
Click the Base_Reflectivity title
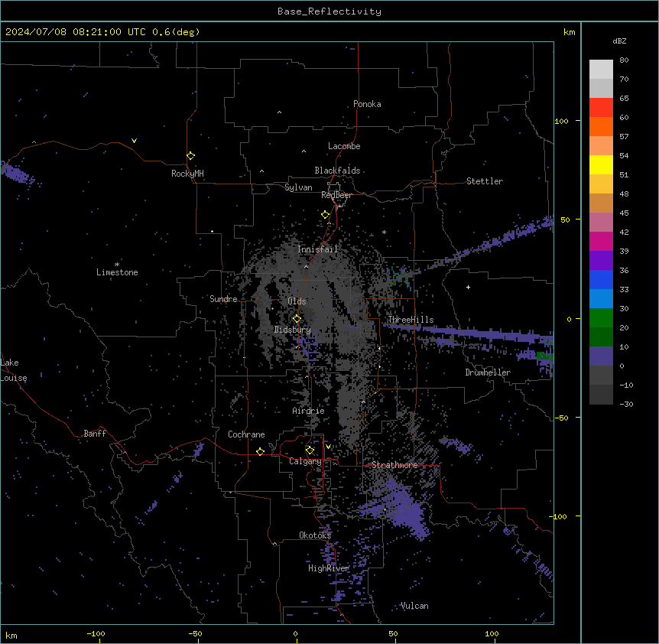[x=329, y=11]
